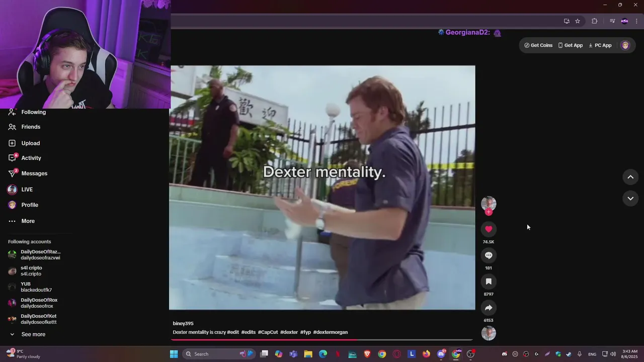Open the #CapCut hashtag

pos(268,332)
